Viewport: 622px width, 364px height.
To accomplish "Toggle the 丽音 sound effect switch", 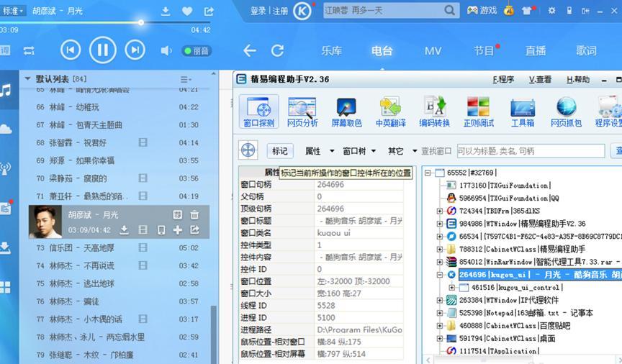I will coord(197,51).
